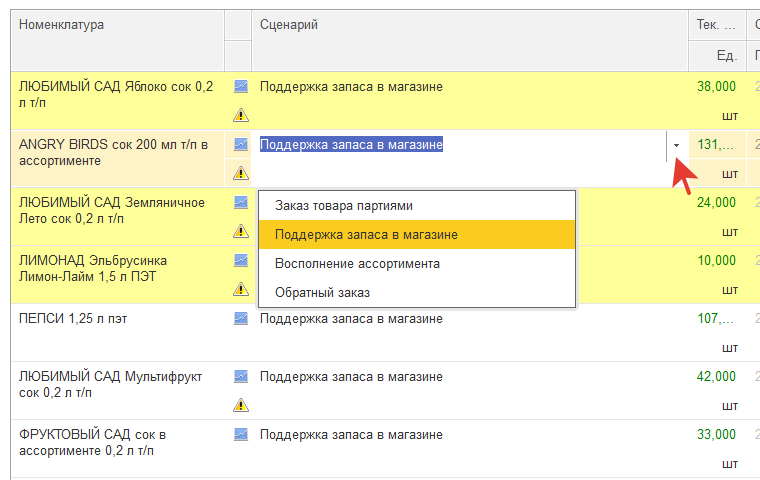Click quantity 38,000 in first row
This screenshot has width=760, height=480.
(x=716, y=87)
